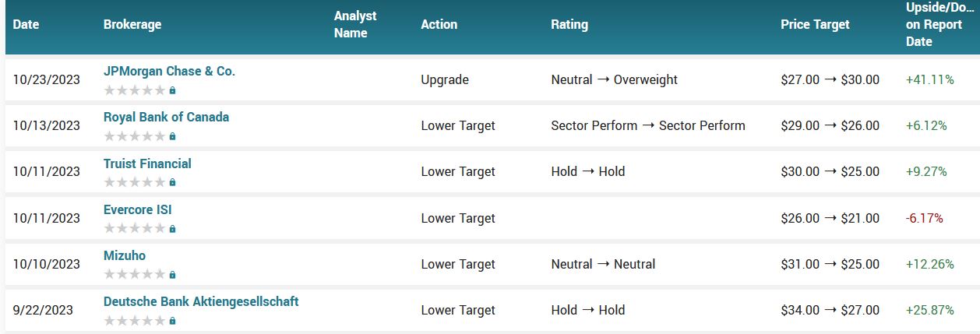Open Royal Bank of Canada brokerage link
Image resolution: width=980 pixels, height=334 pixels.
tap(166, 118)
